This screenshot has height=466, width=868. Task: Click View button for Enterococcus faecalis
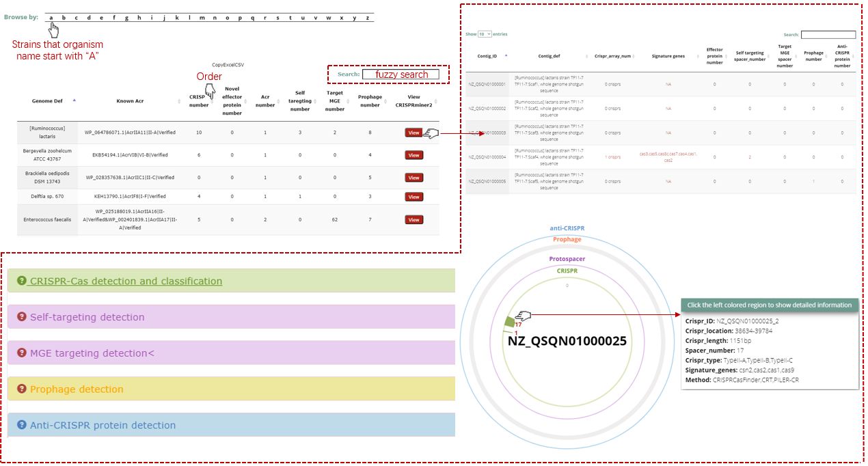413,220
